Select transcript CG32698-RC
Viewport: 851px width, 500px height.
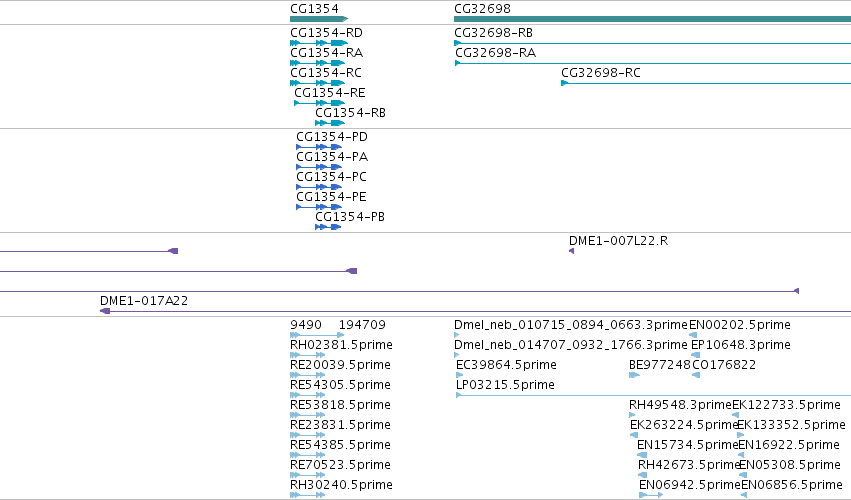coord(601,73)
